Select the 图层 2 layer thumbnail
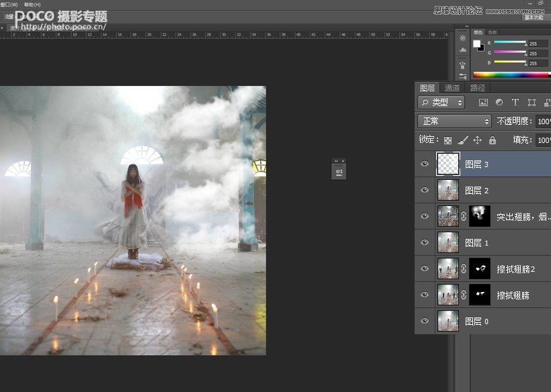This screenshot has width=551, height=392. 448,190
